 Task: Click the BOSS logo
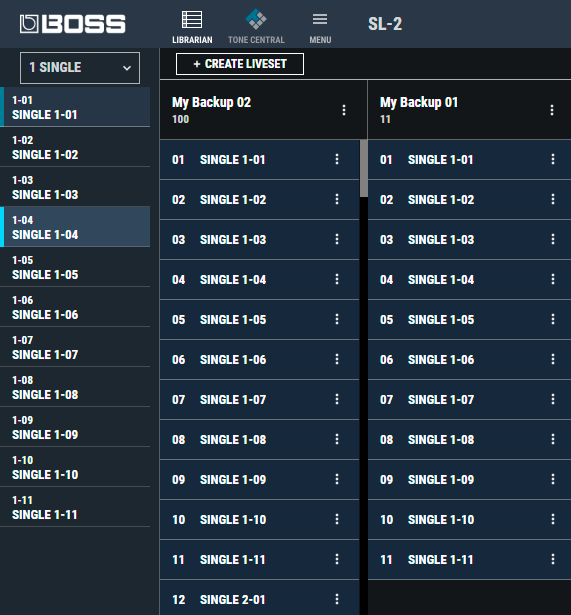pos(73,24)
